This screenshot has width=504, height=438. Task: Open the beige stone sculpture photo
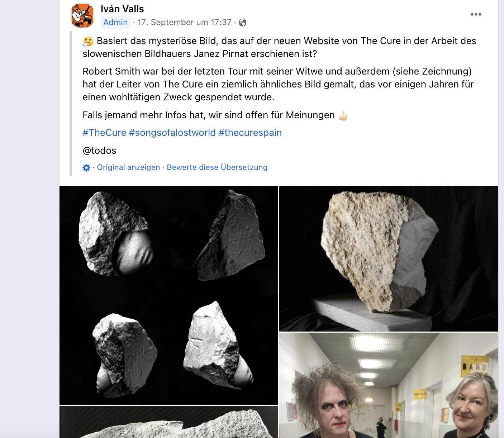[x=389, y=259]
